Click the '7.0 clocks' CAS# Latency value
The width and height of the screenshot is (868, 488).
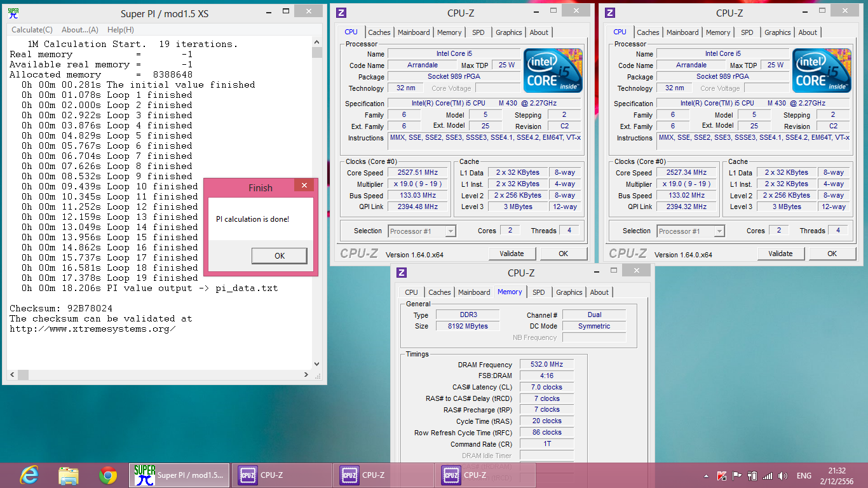[x=546, y=387]
